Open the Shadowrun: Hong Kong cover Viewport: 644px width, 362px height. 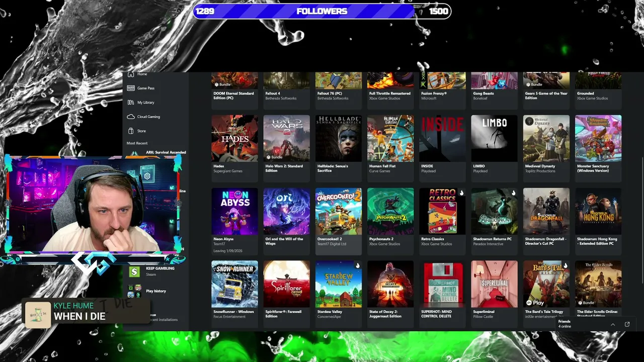pos(598,211)
